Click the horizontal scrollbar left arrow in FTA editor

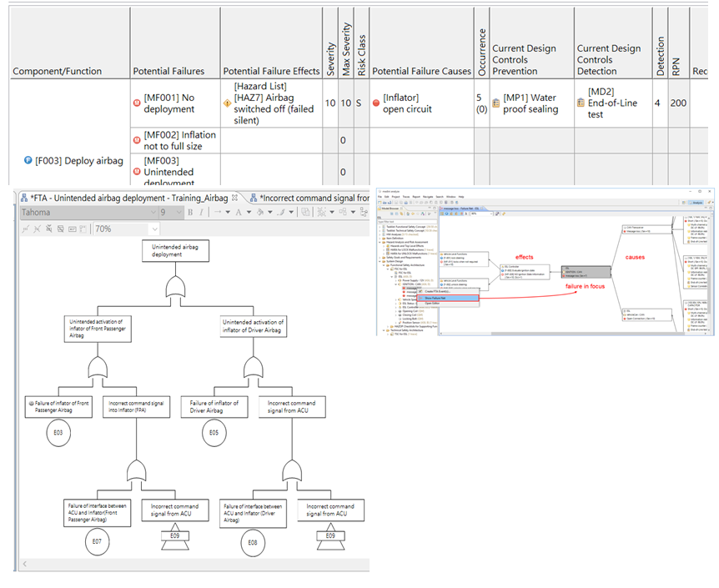[x=24, y=565]
